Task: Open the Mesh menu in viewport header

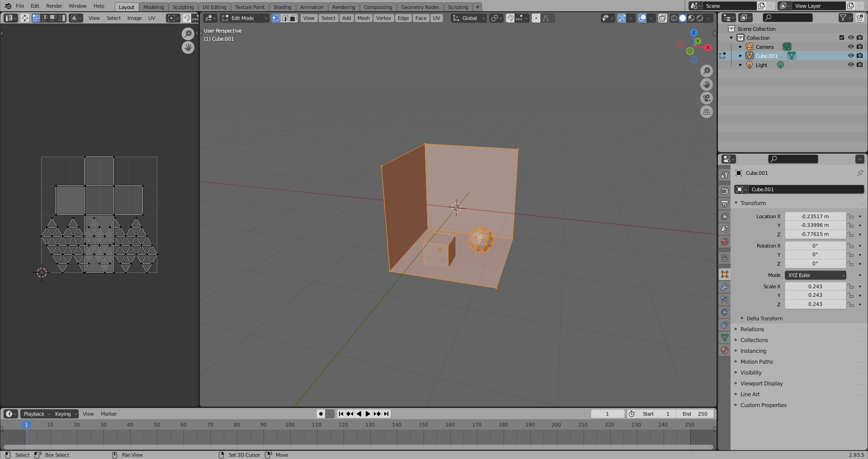Action: [x=363, y=18]
